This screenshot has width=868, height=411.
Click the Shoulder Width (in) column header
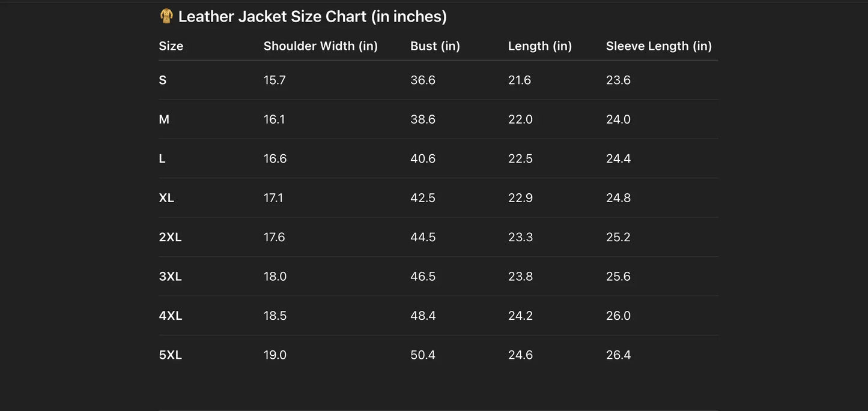[x=320, y=46]
